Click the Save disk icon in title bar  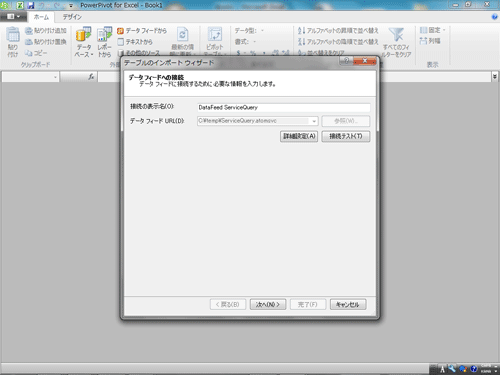point(31,5)
